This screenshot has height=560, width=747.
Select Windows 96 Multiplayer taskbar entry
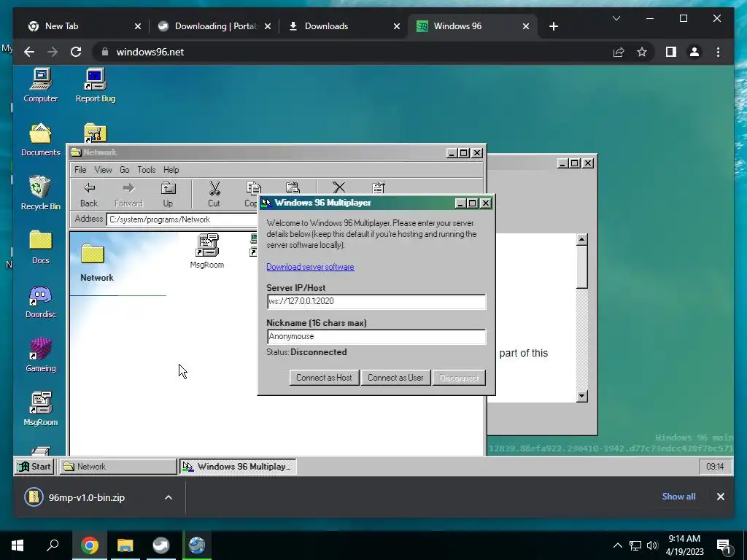239,467
